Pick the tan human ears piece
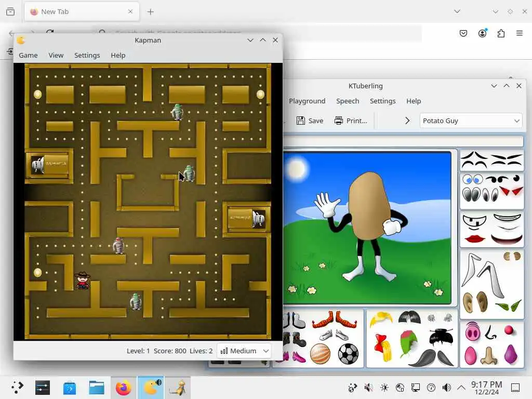 tap(475, 301)
